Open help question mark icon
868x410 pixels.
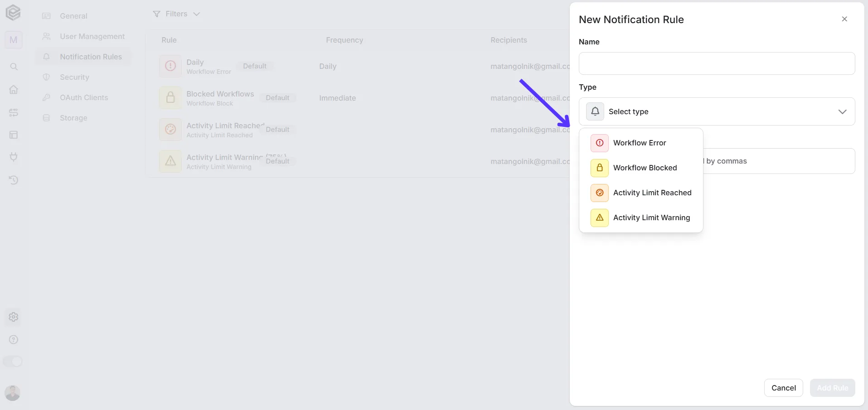click(14, 339)
